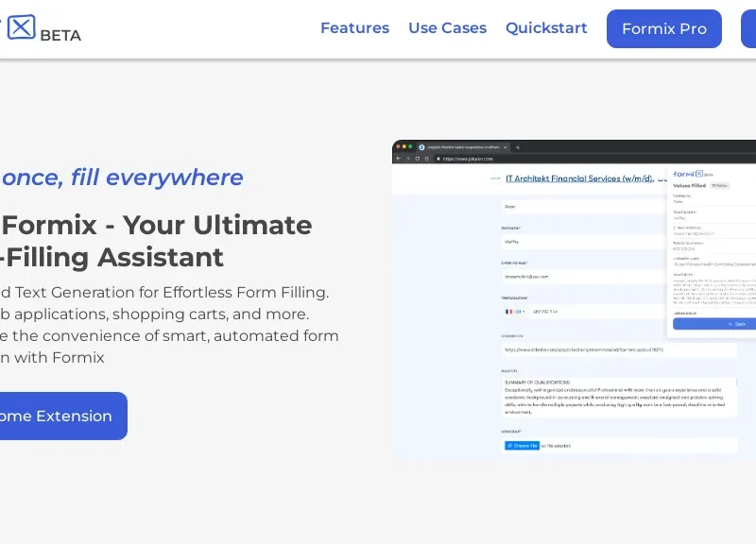The height and width of the screenshot is (544, 756).
Task: Open the Features menu item
Action: tap(354, 28)
